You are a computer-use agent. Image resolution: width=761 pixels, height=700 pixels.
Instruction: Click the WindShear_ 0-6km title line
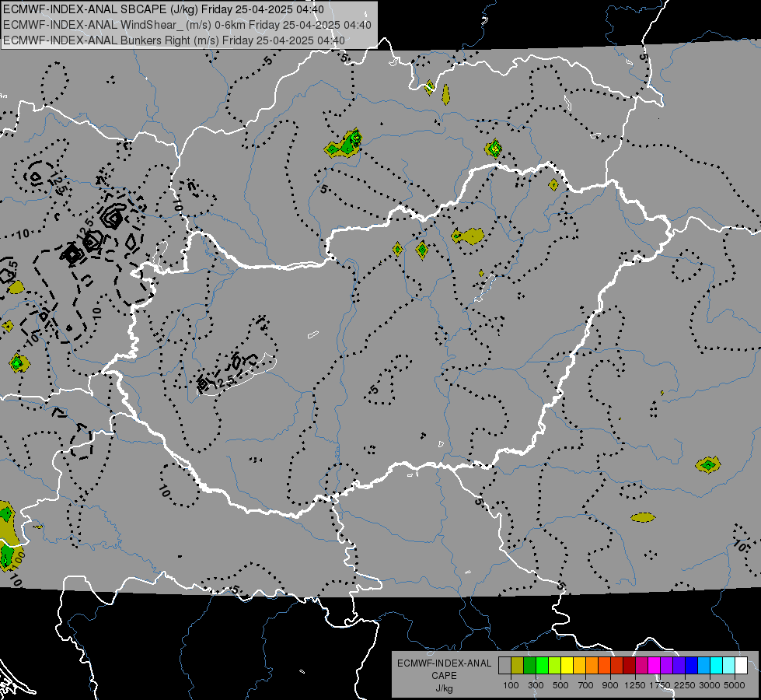(x=187, y=25)
